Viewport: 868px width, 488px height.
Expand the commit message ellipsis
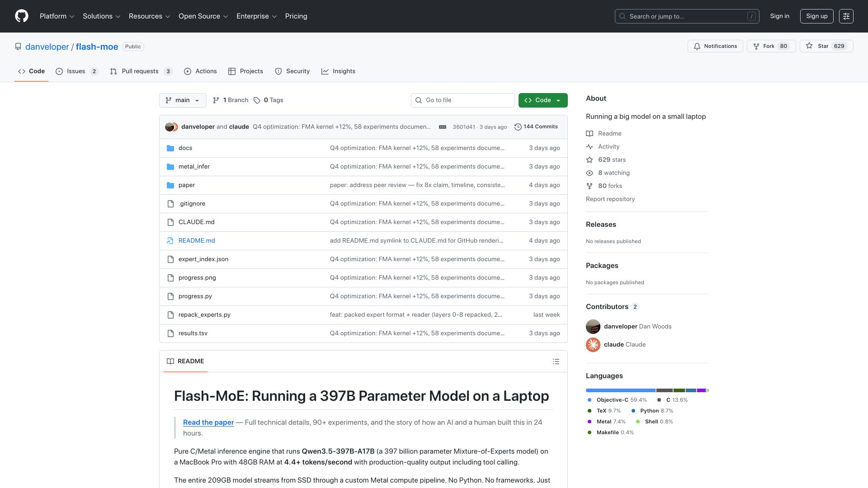click(443, 127)
